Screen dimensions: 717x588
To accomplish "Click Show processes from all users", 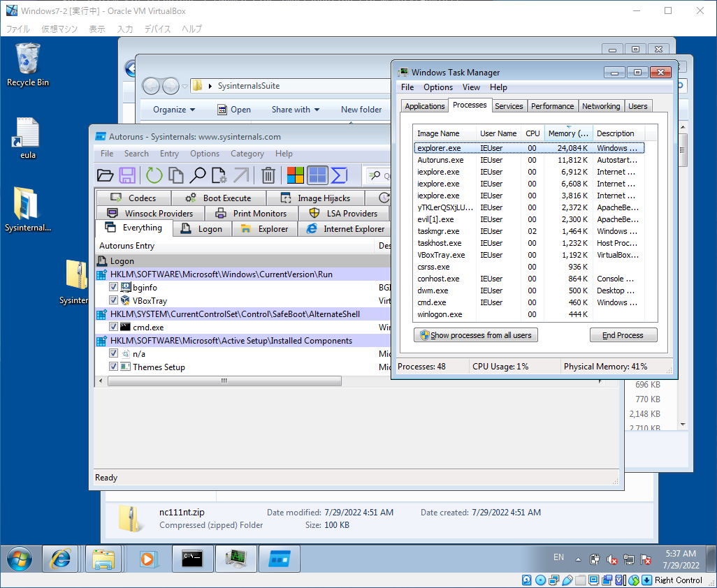I will [x=476, y=335].
